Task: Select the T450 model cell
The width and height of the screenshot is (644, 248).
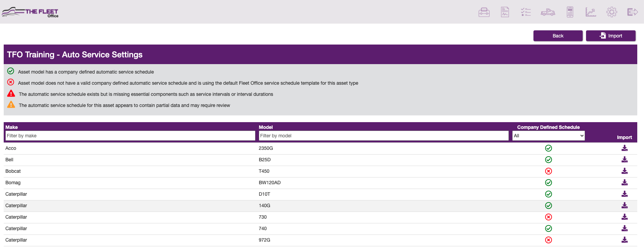Action: click(264, 171)
